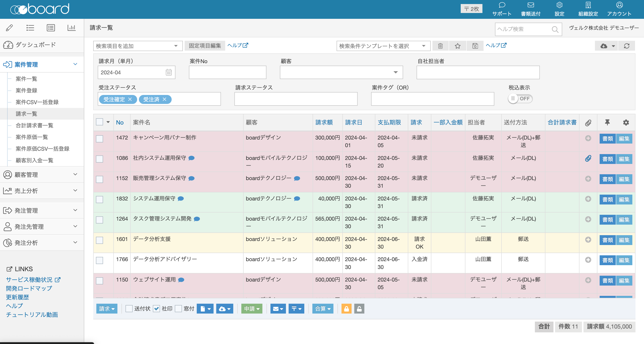
Task: Open Support speech bubble icon
Action: (x=502, y=5)
